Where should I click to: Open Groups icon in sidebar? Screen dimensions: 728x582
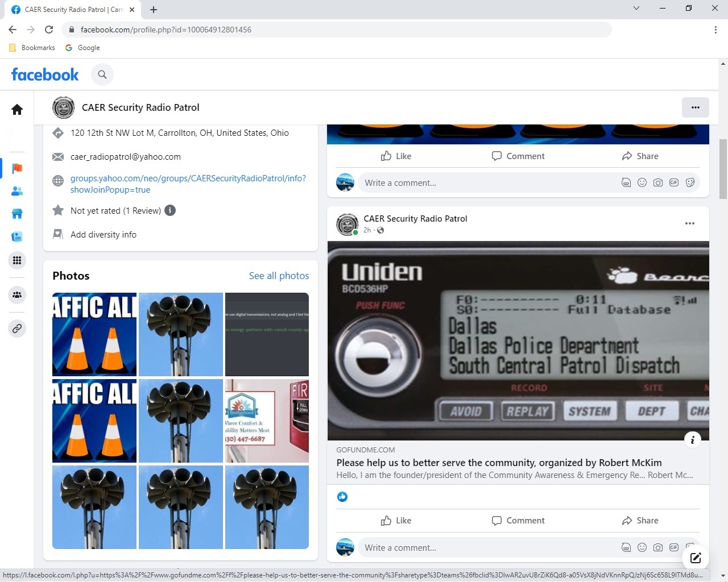click(17, 295)
